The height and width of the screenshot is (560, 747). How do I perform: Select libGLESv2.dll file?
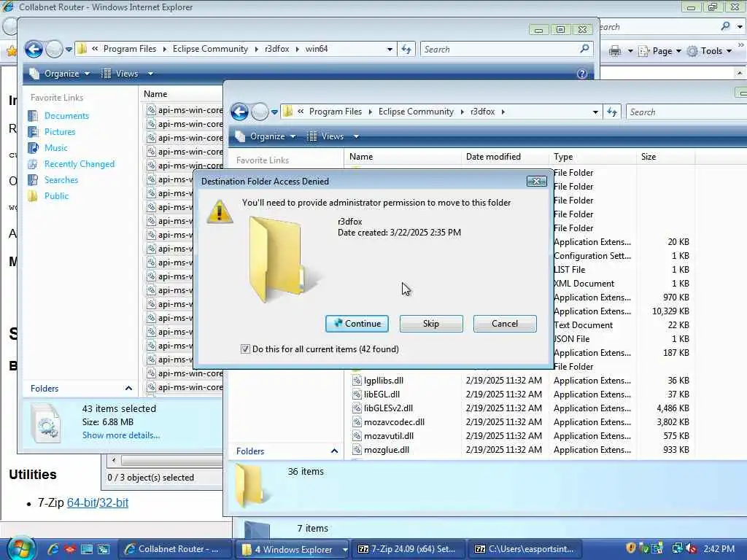pyautogui.click(x=388, y=408)
